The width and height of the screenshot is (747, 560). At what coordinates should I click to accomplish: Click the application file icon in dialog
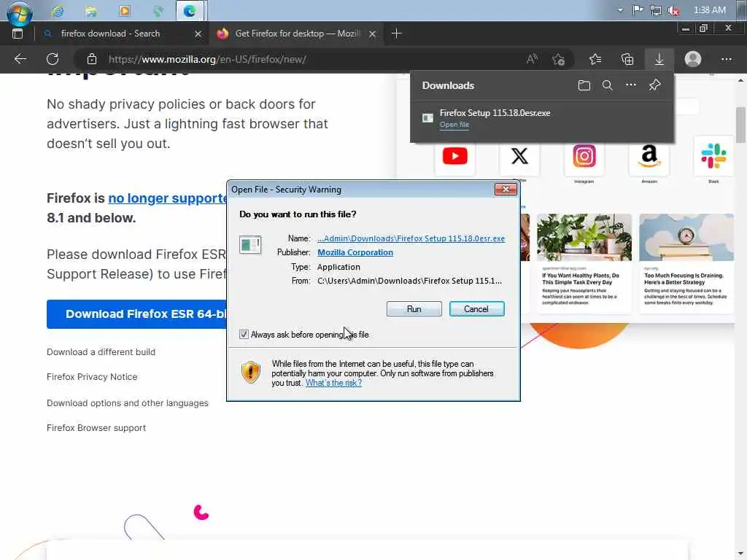pos(251,245)
